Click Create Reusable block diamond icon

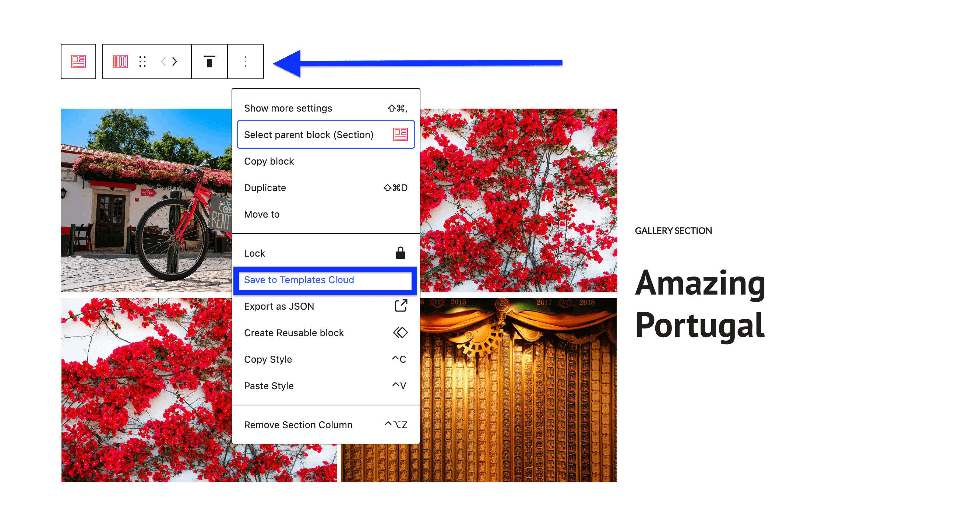[x=400, y=333]
